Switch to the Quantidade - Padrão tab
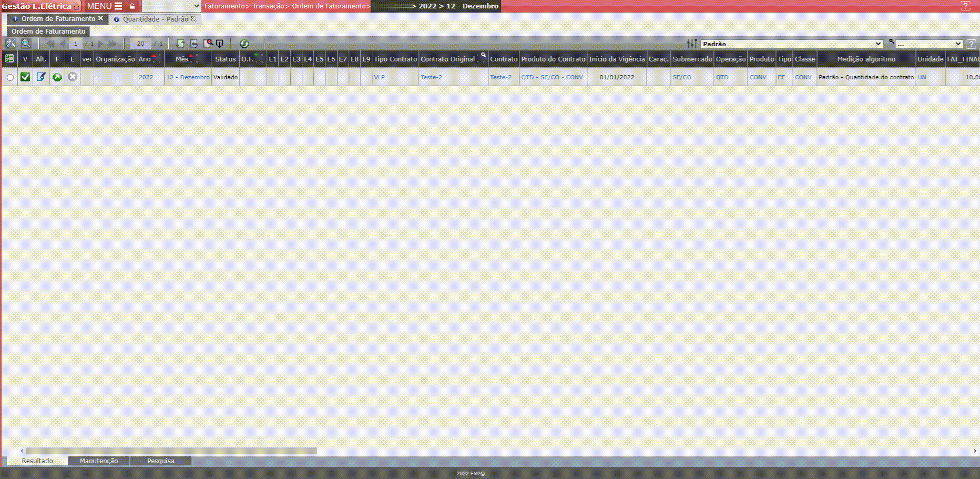Viewport: 980px width, 479px height. tap(156, 19)
